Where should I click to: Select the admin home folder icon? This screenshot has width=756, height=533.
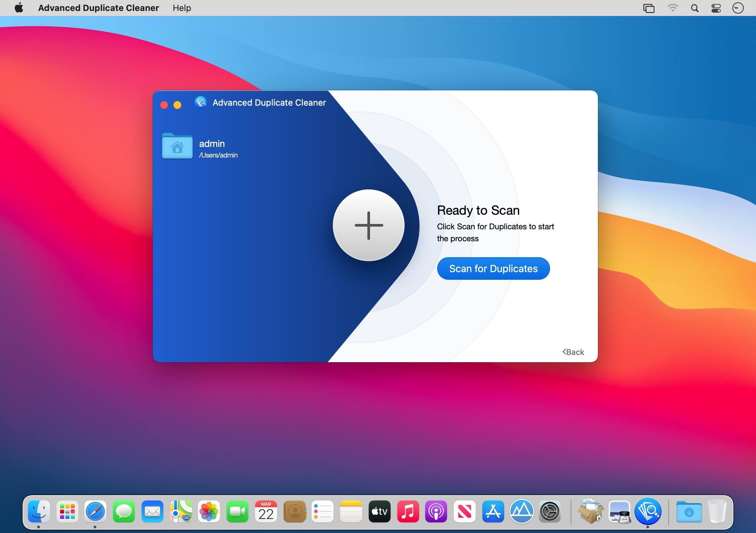tap(177, 146)
